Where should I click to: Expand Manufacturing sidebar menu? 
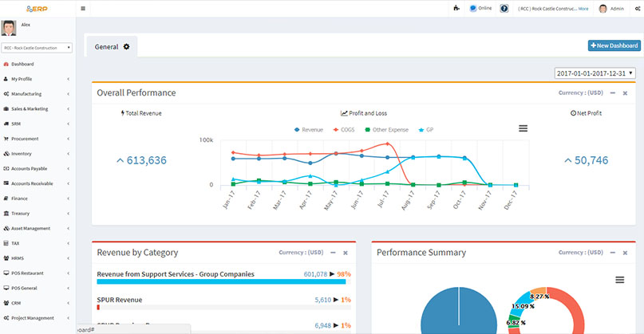38,94
